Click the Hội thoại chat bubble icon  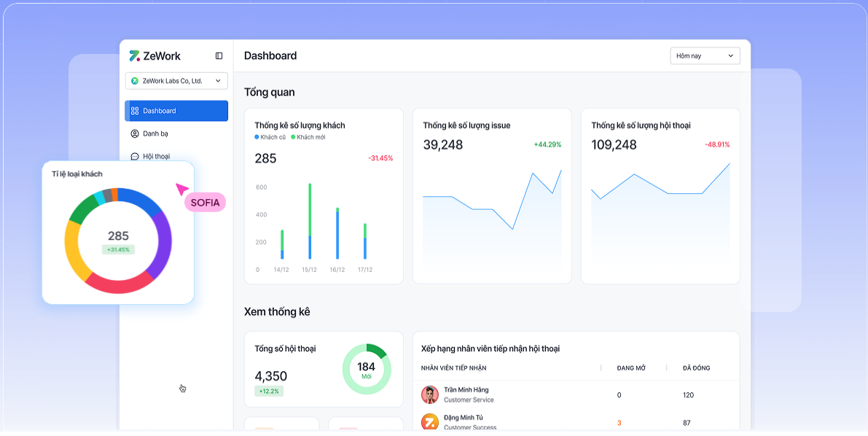pos(135,156)
